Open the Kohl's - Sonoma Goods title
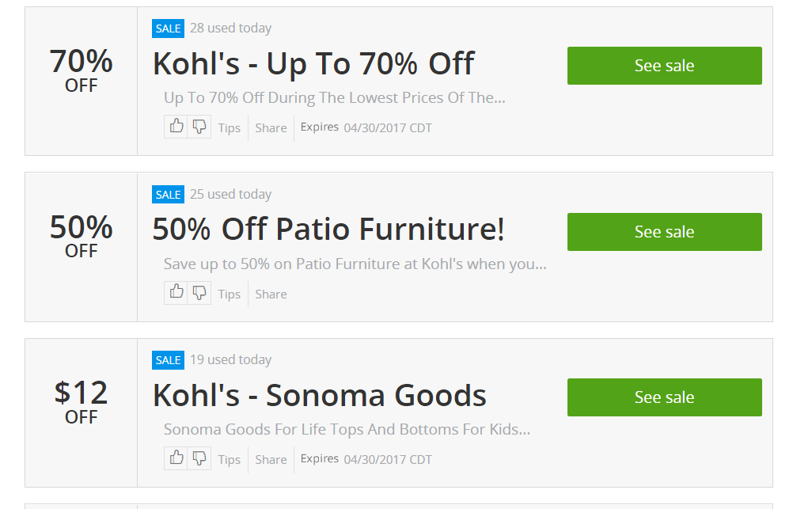 (x=320, y=395)
